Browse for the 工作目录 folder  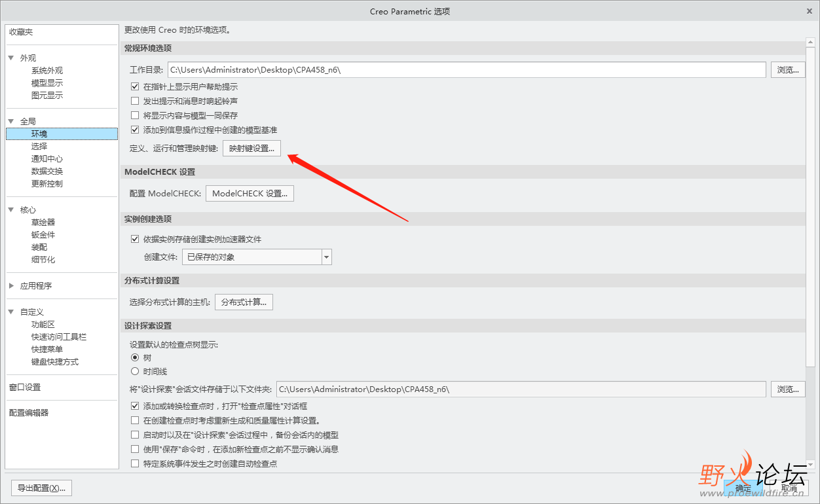[788, 69]
